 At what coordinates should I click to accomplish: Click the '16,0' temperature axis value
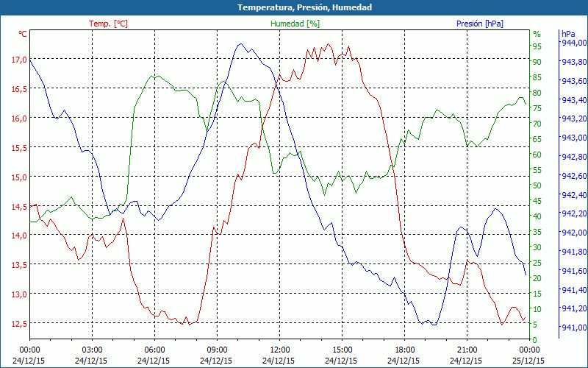pos(19,118)
